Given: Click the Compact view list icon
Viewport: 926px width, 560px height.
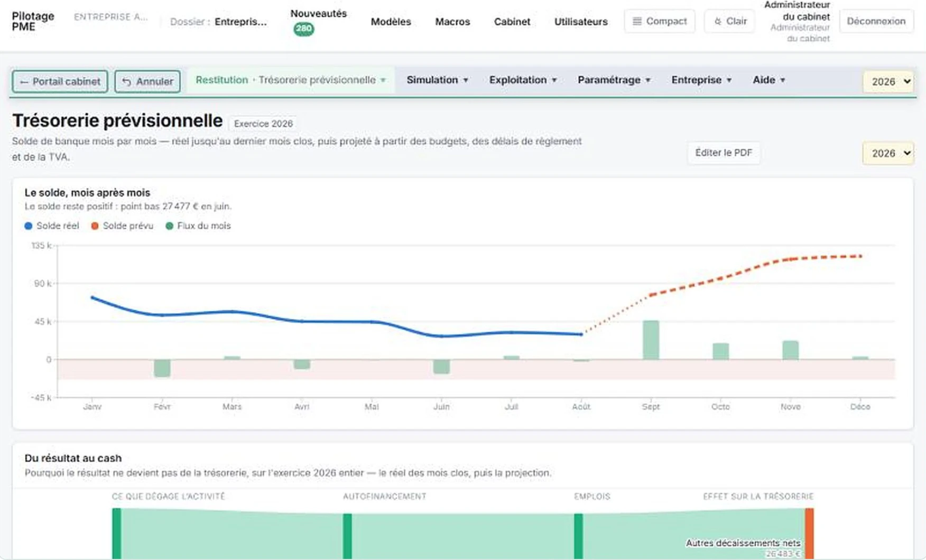Looking at the screenshot, I should 637,21.
